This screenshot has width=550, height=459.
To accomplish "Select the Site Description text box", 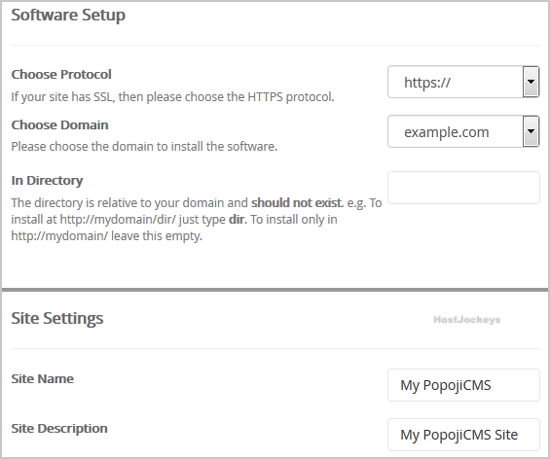I will (463, 434).
